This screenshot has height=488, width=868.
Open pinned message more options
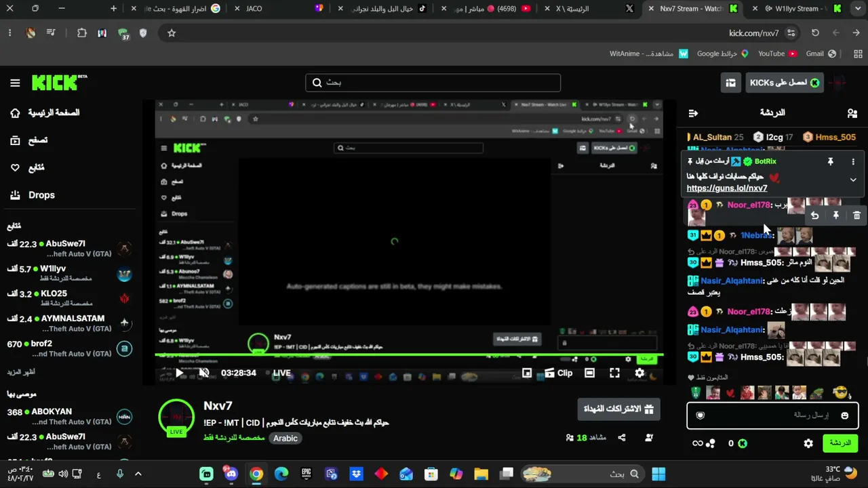click(853, 162)
